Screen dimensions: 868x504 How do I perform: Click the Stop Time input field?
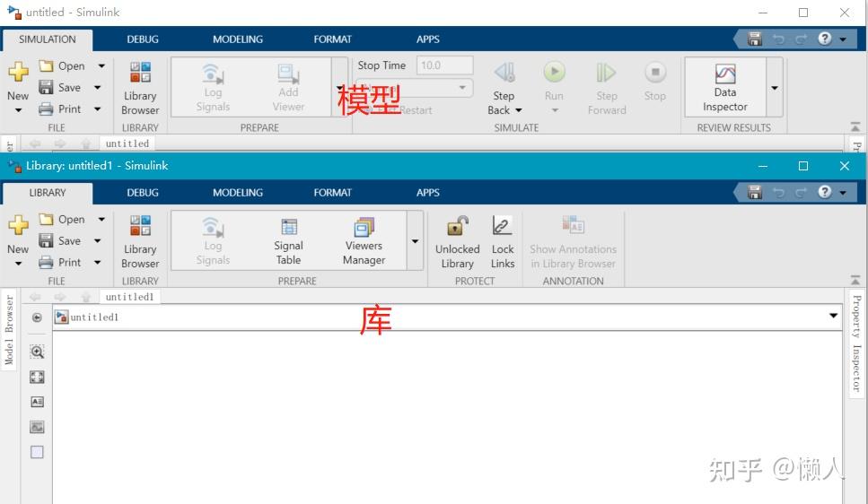point(444,65)
